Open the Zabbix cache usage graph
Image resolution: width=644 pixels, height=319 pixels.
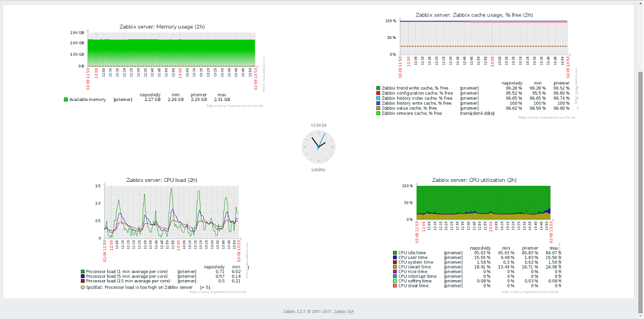click(x=476, y=66)
